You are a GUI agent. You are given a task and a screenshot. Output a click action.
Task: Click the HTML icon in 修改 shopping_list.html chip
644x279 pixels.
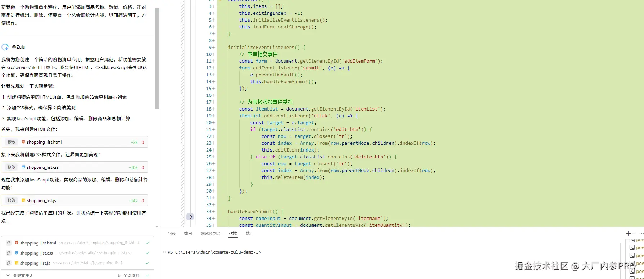click(23, 142)
